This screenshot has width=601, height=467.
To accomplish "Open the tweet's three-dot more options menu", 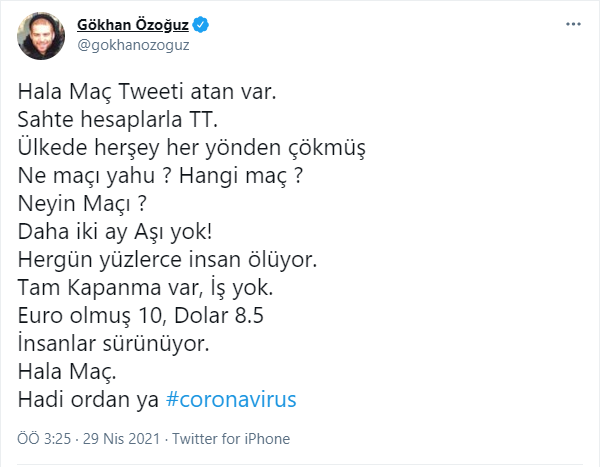I will (x=573, y=24).
